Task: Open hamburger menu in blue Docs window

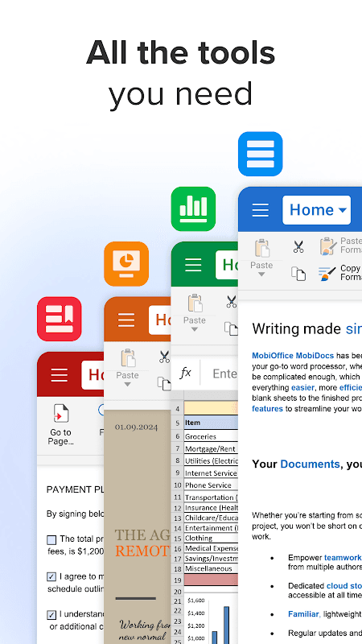Action: pyautogui.click(x=260, y=210)
